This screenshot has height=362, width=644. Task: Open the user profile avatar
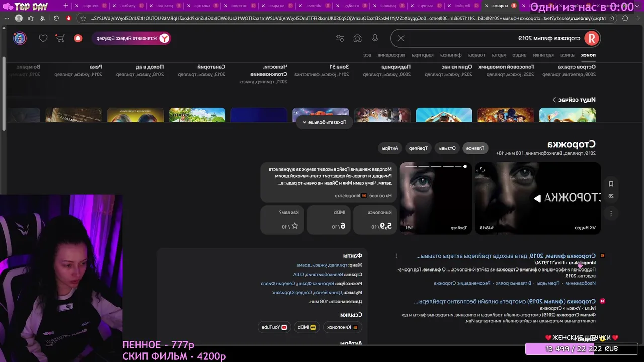[x=20, y=38]
